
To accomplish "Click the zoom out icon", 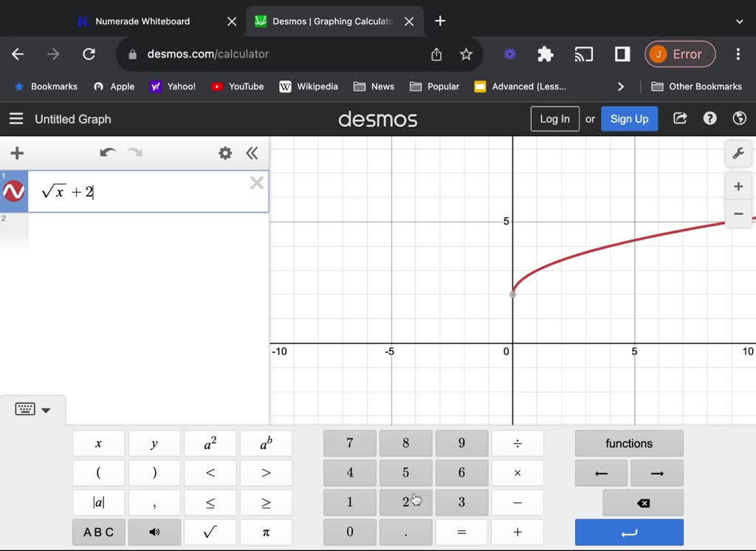I will (x=738, y=214).
